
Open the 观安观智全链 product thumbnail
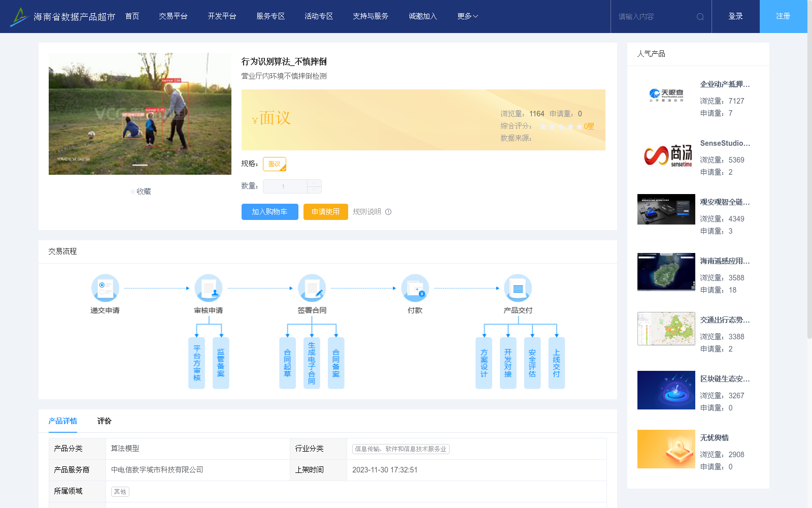666,209
